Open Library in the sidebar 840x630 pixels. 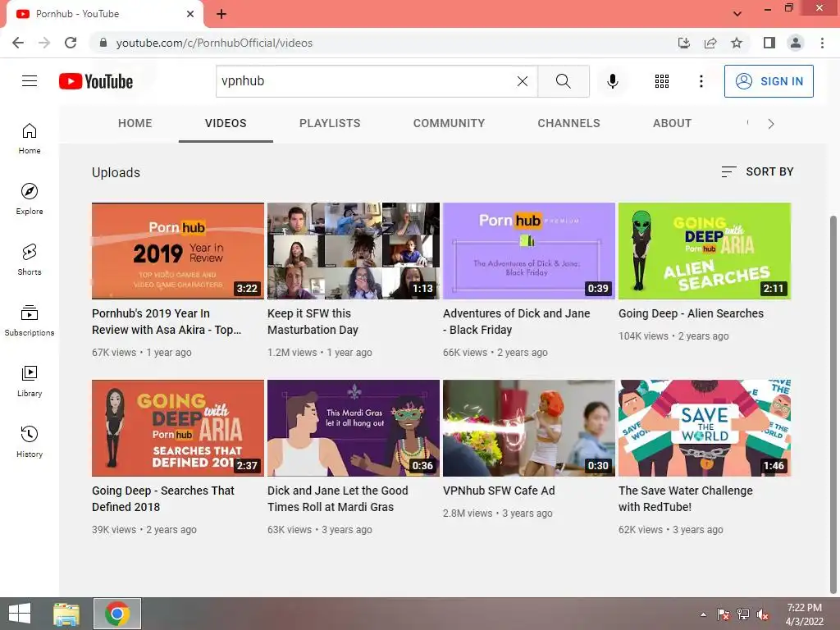coord(30,381)
